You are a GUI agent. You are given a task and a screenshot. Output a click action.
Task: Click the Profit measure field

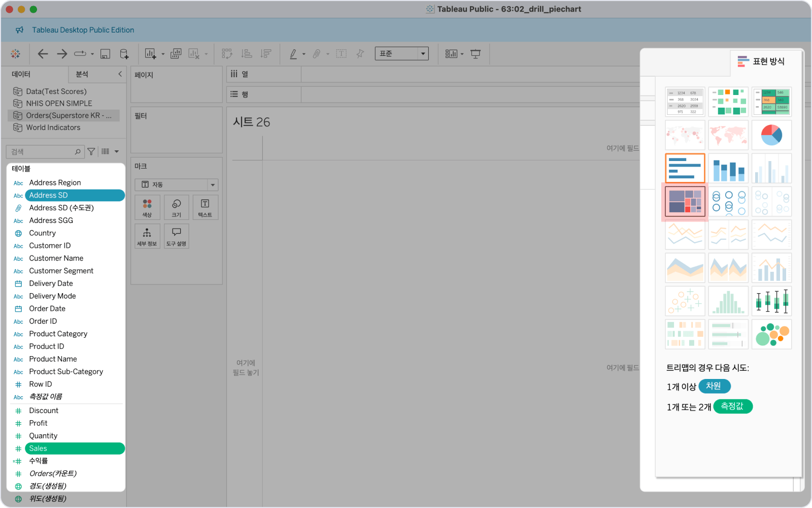point(38,423)
